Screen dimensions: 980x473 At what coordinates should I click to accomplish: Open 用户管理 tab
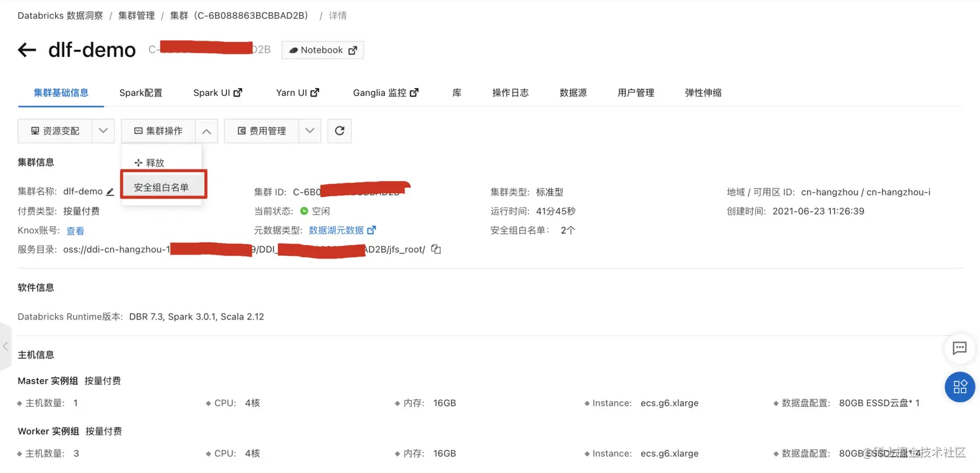(x=636, y=93)
